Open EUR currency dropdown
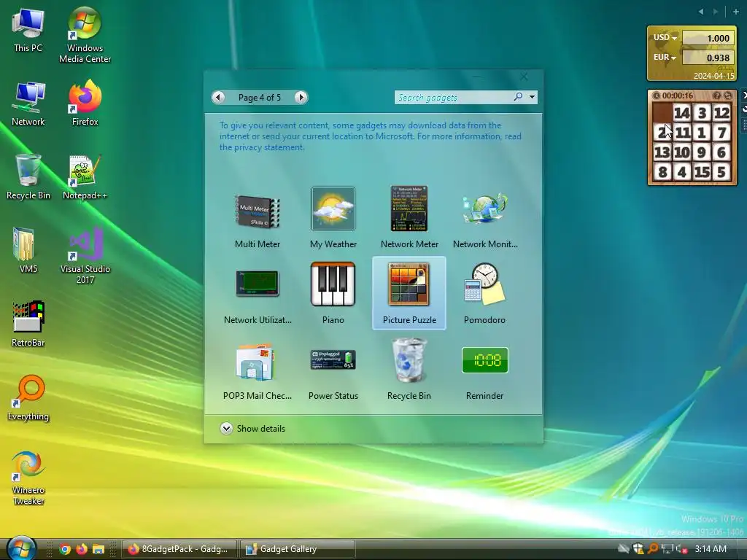 pos(665,58)
